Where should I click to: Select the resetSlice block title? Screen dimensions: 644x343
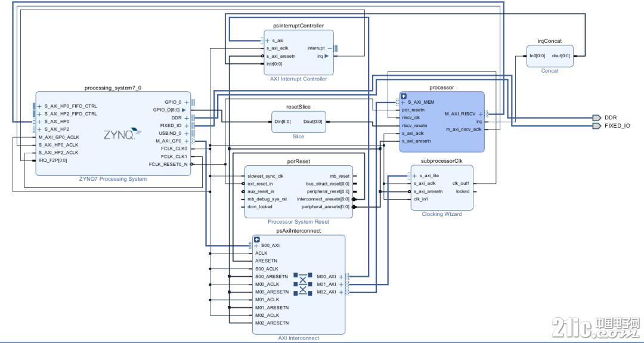299,107
